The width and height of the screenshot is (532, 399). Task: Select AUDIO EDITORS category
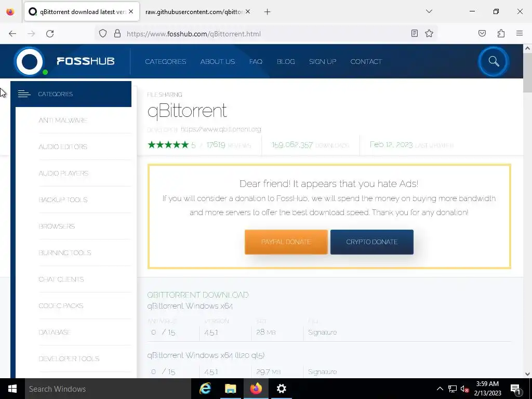pos(63,147)
